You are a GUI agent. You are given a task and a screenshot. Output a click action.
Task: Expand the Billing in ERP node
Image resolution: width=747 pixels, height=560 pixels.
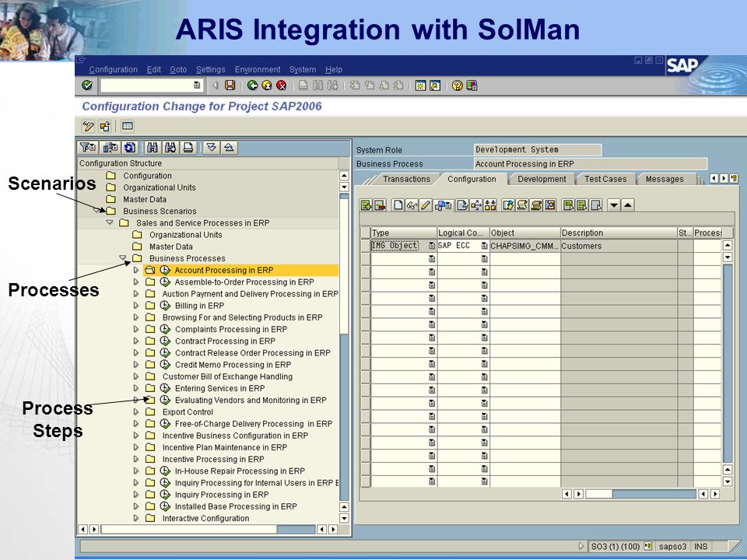click(x=135, y=305)
